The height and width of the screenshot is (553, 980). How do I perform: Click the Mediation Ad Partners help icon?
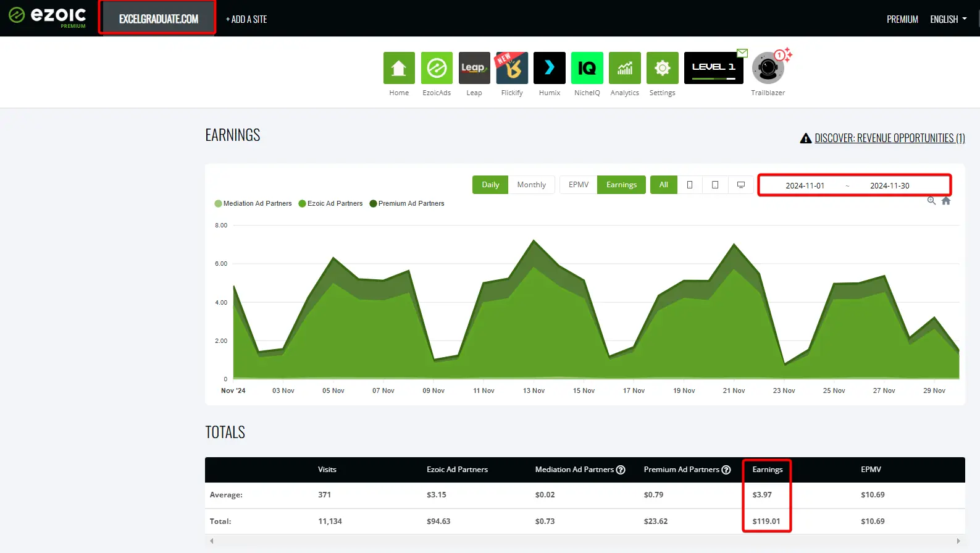coord(621,470)
